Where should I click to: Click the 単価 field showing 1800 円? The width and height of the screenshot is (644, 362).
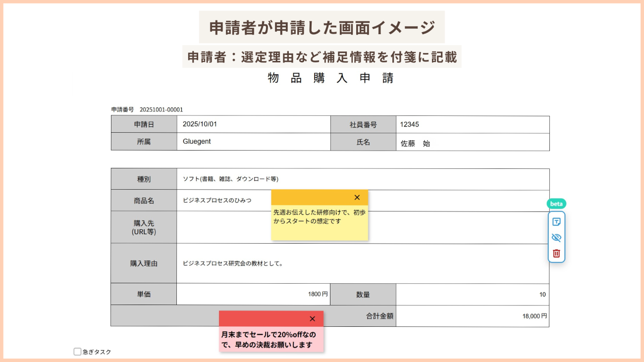pos(253,294)
